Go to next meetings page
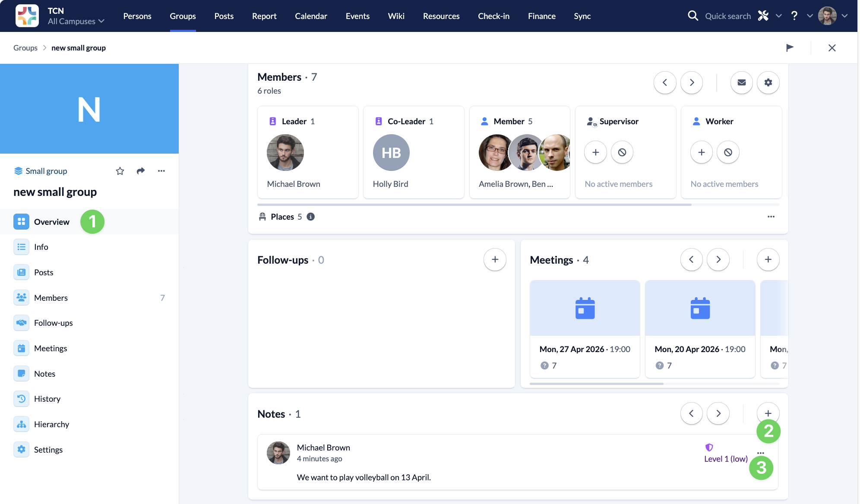 718,259
